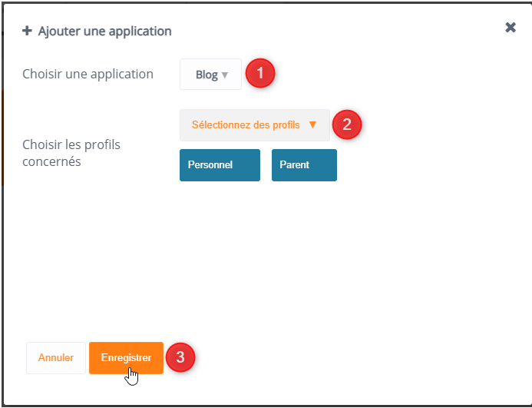
Task: Click the orange triangle in the profiles selector
Action: tap(312, 124)
